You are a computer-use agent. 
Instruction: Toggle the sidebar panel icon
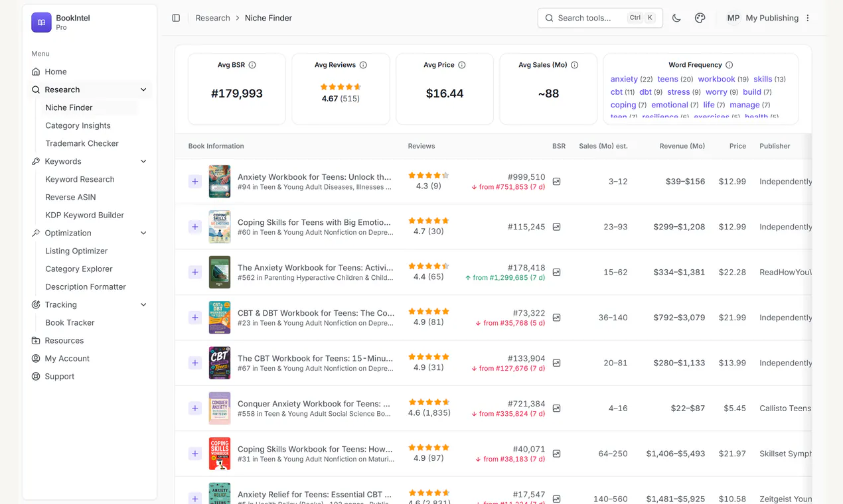[176, 18]
